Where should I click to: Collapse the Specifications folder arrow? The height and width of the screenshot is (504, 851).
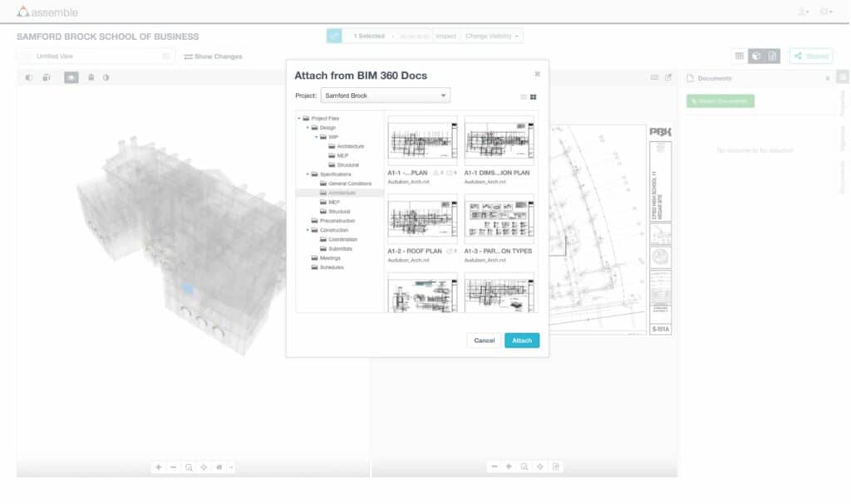click(x=307, y=174)
